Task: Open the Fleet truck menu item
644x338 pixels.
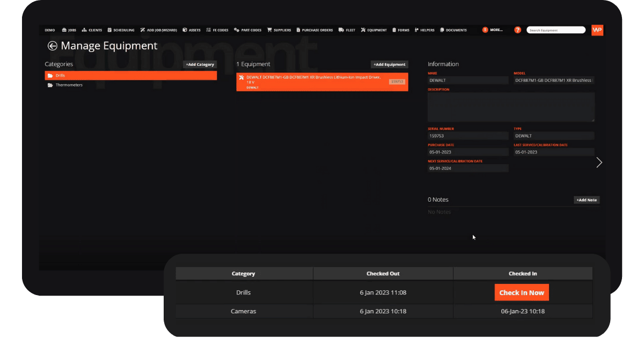Action: click(x=347, y=30)
